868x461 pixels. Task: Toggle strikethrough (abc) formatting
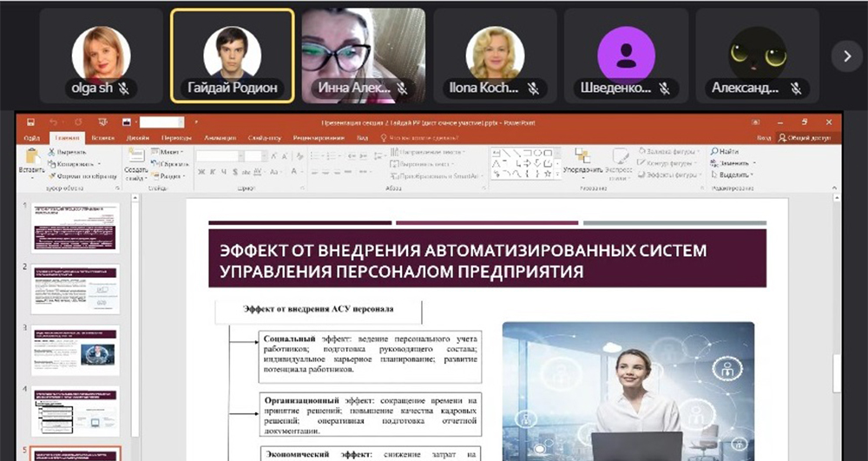click(247, 172)
